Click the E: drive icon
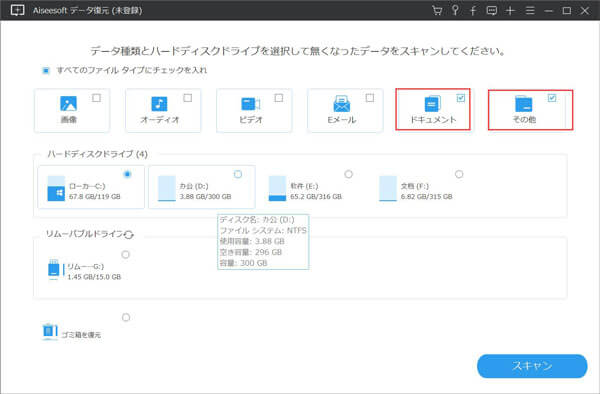 click(x=277, y=188)
